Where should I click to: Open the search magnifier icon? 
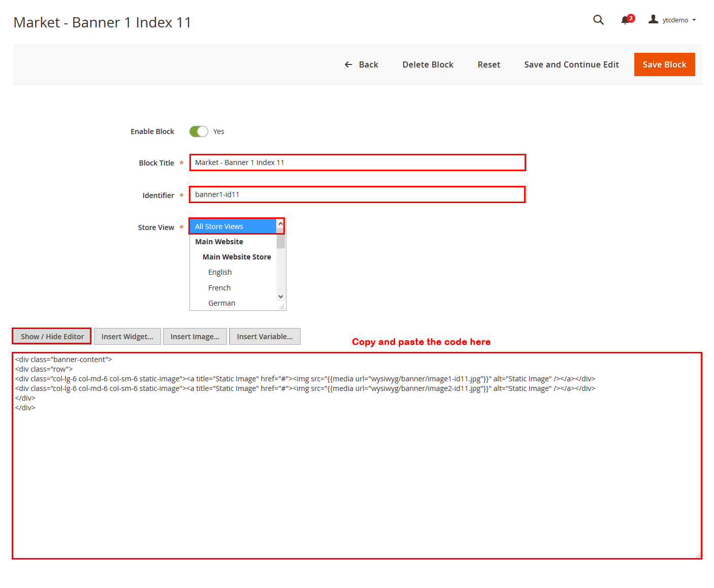(598, 20)
